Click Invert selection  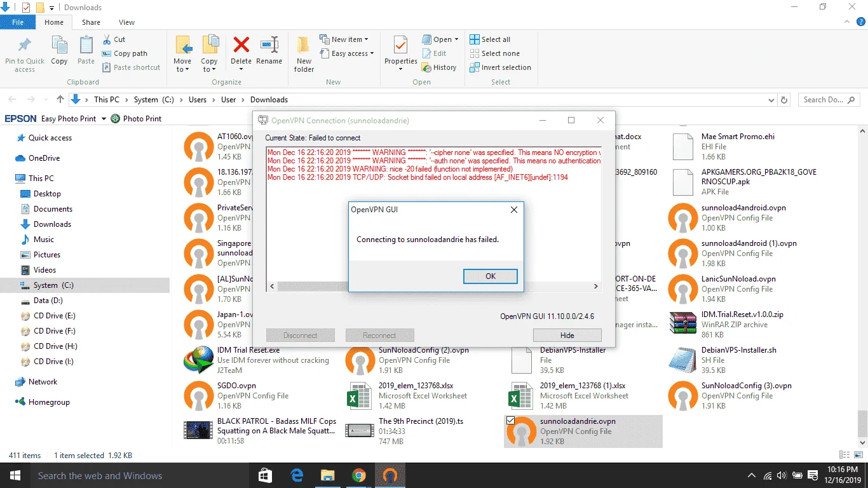tap(500, 67)
